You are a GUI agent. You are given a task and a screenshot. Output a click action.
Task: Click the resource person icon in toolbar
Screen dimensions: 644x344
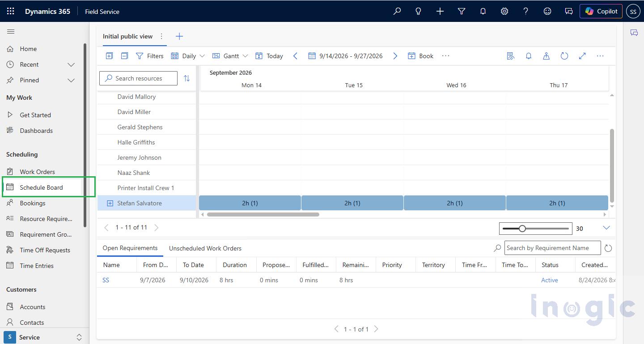point(546,56)
